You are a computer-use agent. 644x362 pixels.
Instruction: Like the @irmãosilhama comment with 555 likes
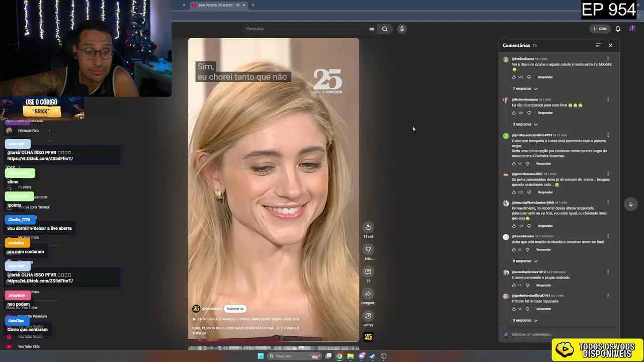tap(514, 77)
